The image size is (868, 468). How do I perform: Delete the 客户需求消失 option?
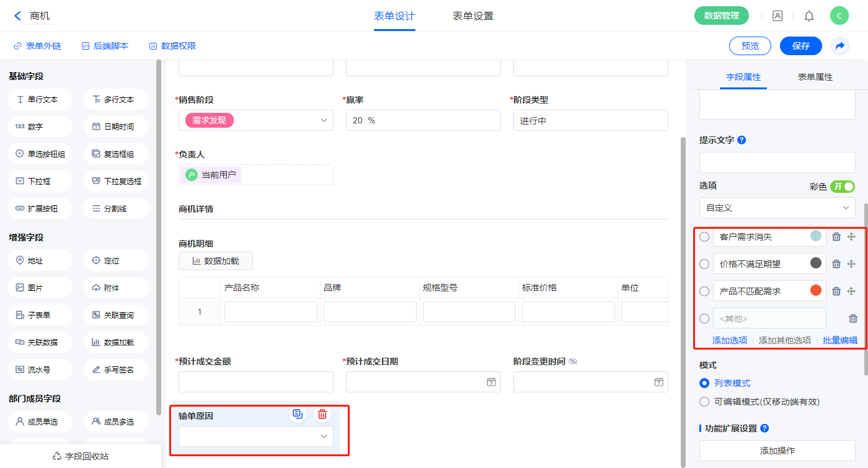[x=836, y=237]
